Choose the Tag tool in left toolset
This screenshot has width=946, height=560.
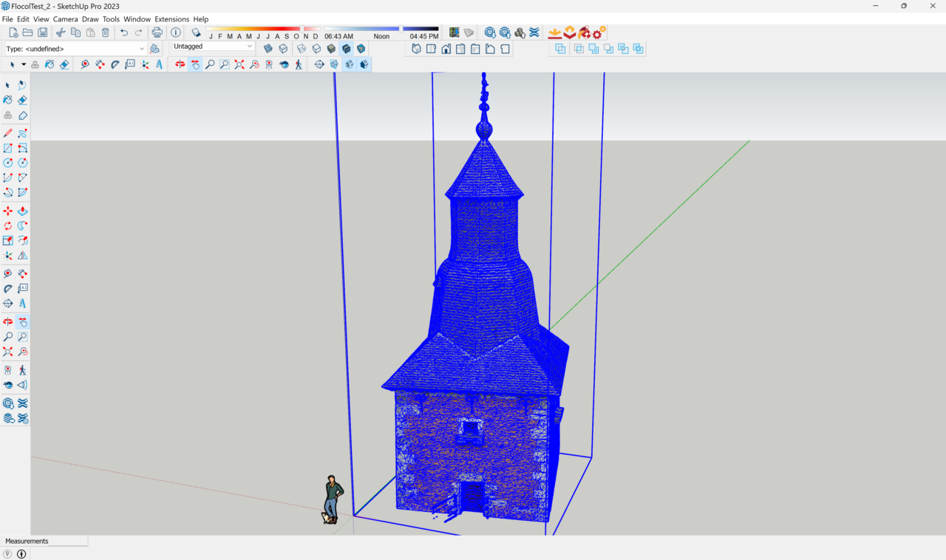pos(23,115)
